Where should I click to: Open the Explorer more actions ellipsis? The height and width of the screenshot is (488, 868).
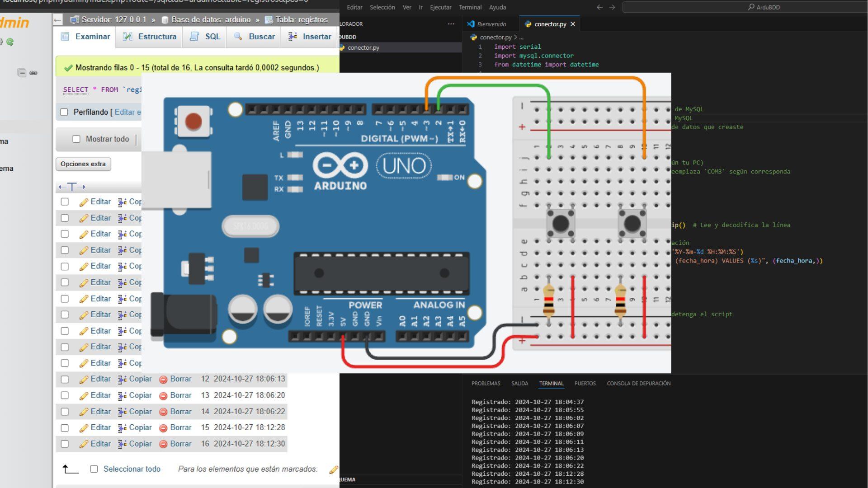[x=451, y=24]
